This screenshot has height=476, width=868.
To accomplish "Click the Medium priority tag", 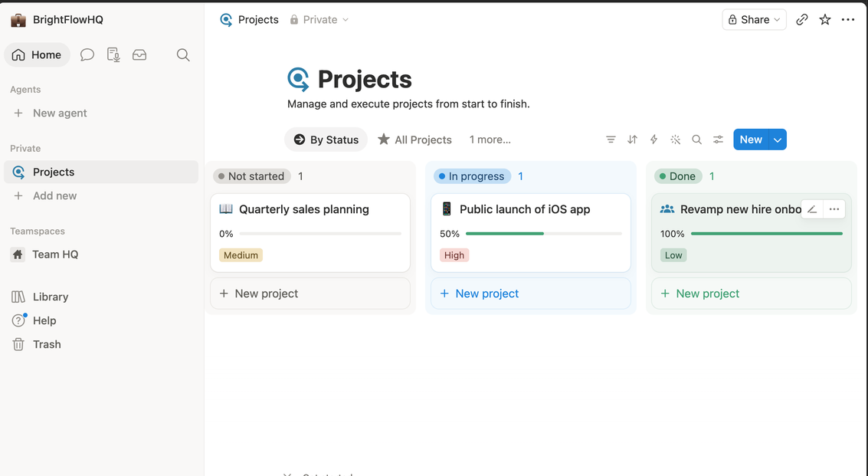I will 241,255.
